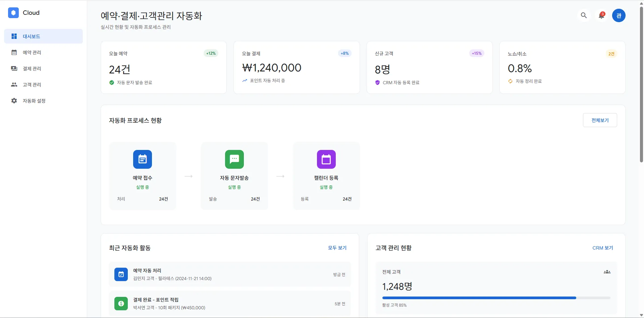Click the +15% badge on 신규 고객
Screen dimensions: 644x318
tap(477, 53)
